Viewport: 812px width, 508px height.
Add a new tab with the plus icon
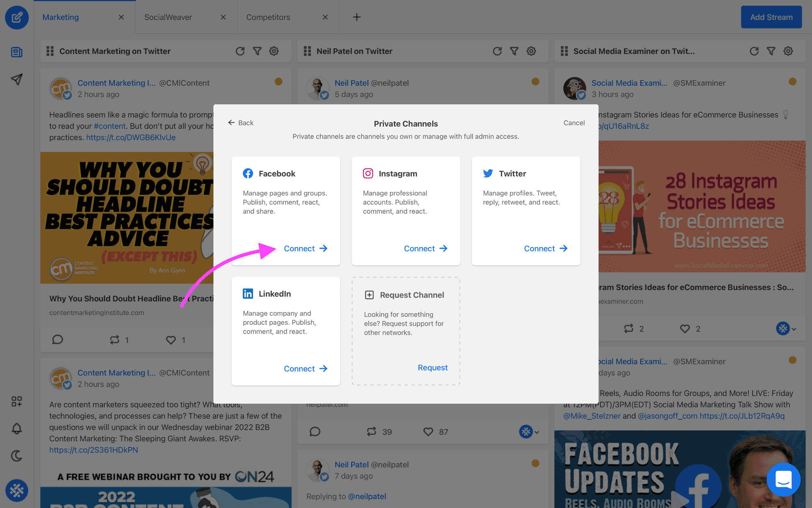pos(356,17)
